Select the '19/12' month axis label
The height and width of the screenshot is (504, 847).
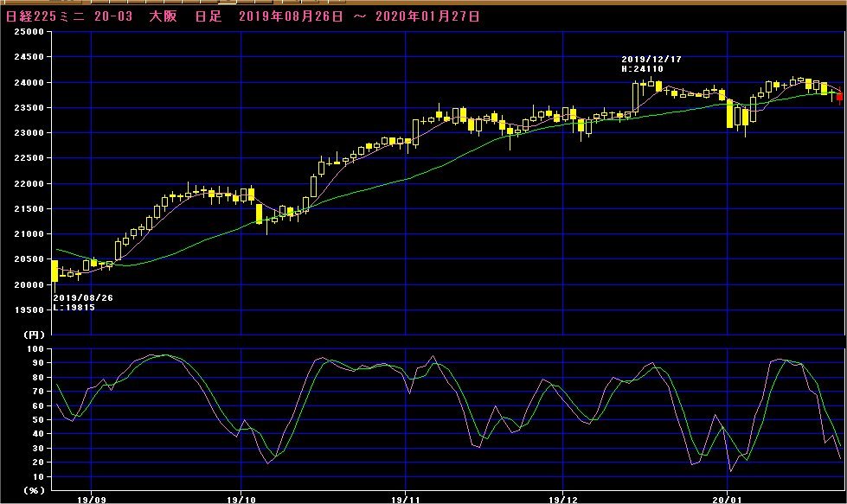pyautogui.click(x=563, y=500)
